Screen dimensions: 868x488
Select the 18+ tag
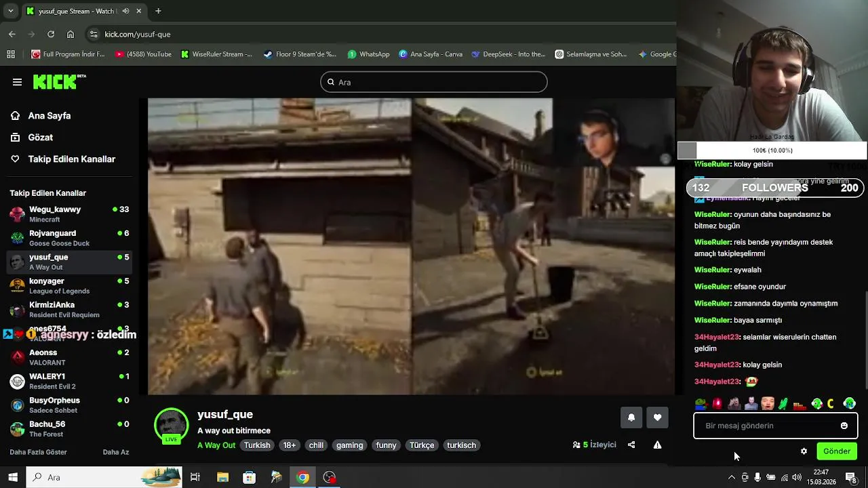pos(290,445)
